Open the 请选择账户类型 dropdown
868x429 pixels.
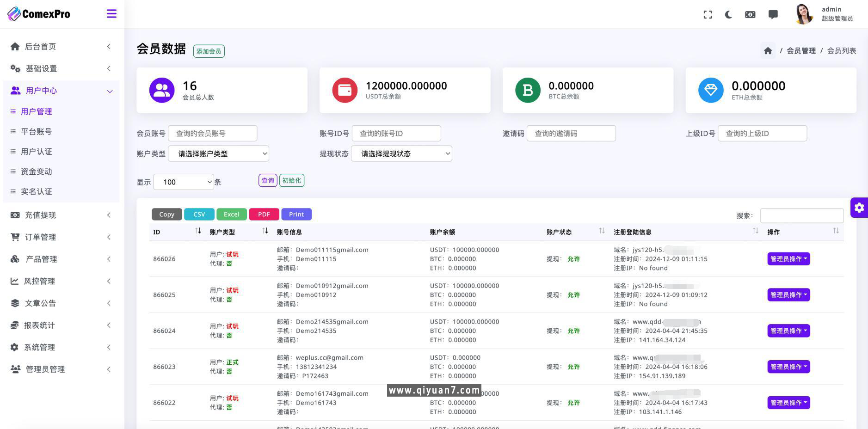[218, 153]
